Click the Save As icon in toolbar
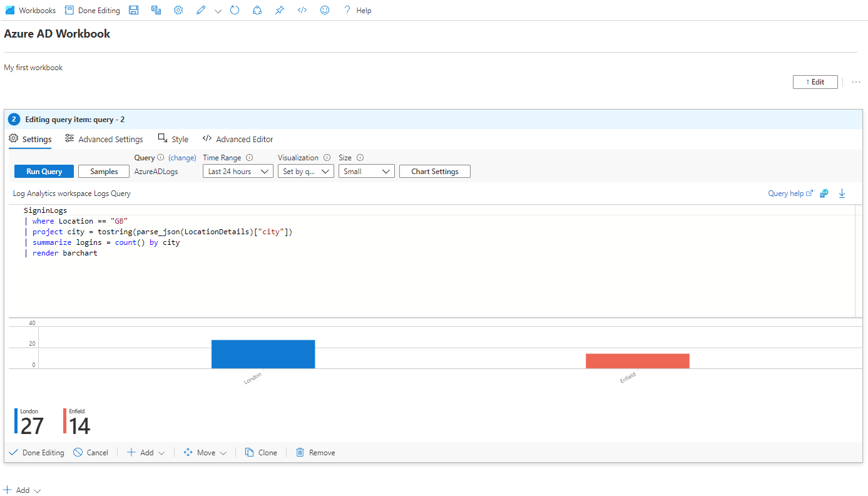The width and height of the screenshot is (868, 496). coord(156,11)
